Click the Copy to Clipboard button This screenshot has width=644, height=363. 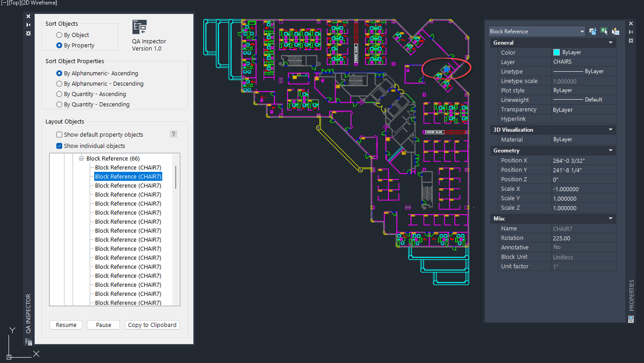point(152,325)
